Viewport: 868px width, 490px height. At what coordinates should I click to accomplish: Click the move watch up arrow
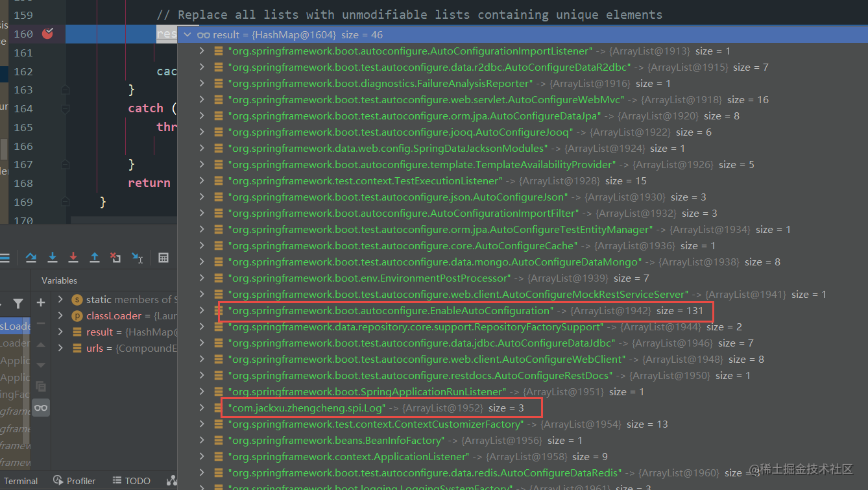(41, 345)
